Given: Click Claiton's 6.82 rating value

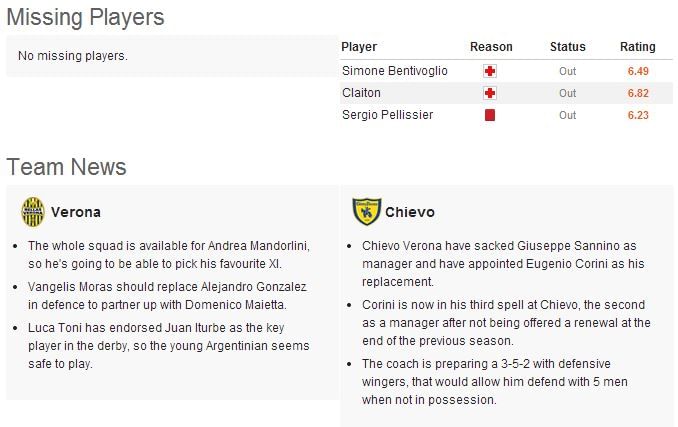Looking at the screenshot, I should click(638, 93).
